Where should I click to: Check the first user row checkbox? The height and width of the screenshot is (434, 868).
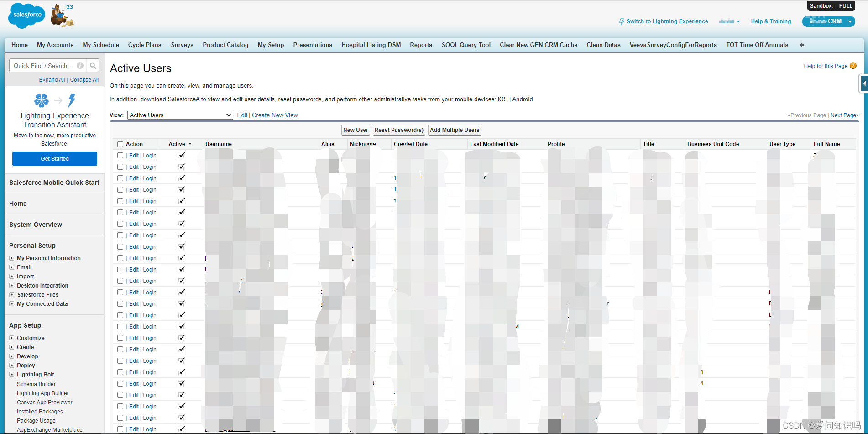pos(120,156)
